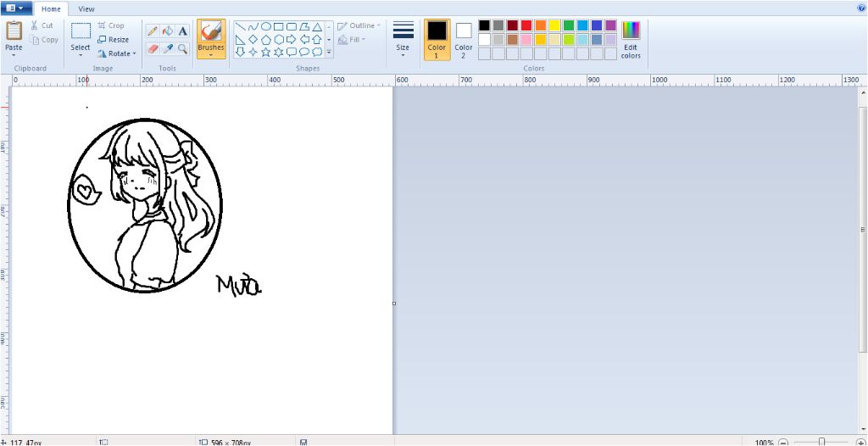Pick the Hexagon shape
Image resolution: width=868 pixels, height=446 pixels.
coord(278,39)
